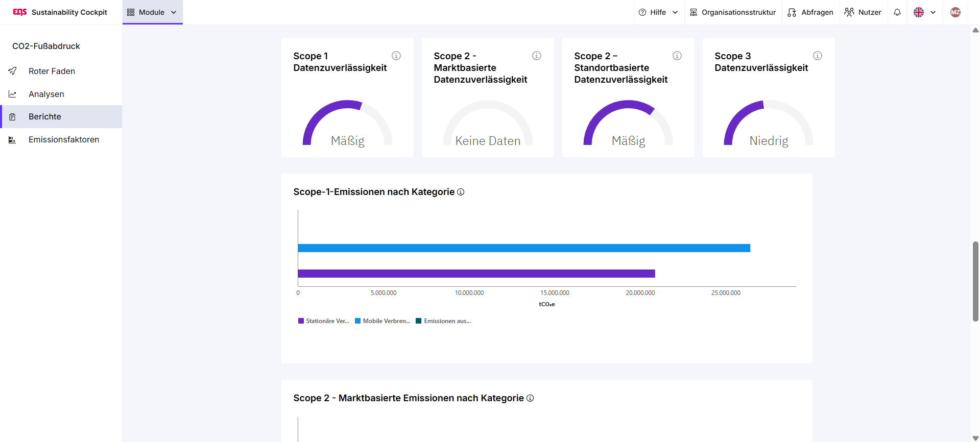This screenshot has height=442, width=980.
Task: Click the MZ user avatar
Action: pos(955,12)
